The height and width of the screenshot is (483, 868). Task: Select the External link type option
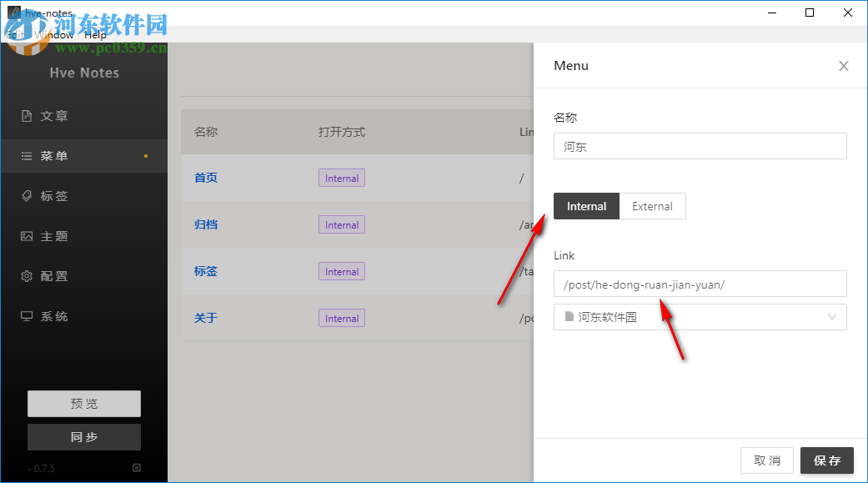(652, 206)
